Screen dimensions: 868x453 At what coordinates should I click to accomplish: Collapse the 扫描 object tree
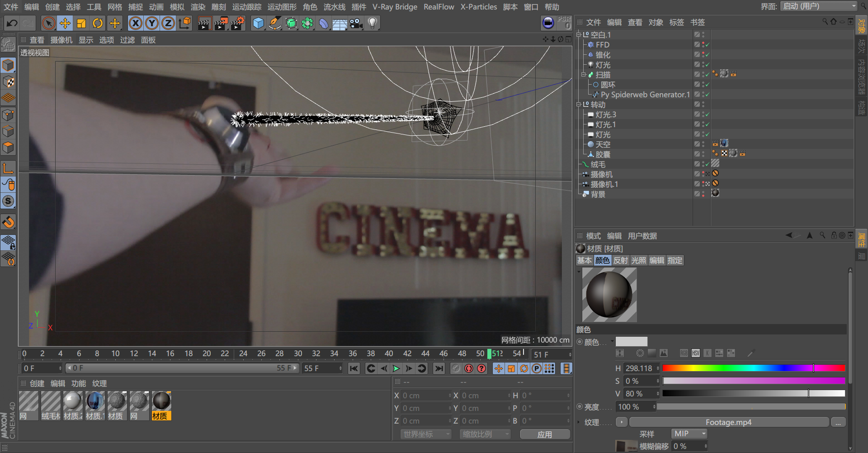pos(584,74)
